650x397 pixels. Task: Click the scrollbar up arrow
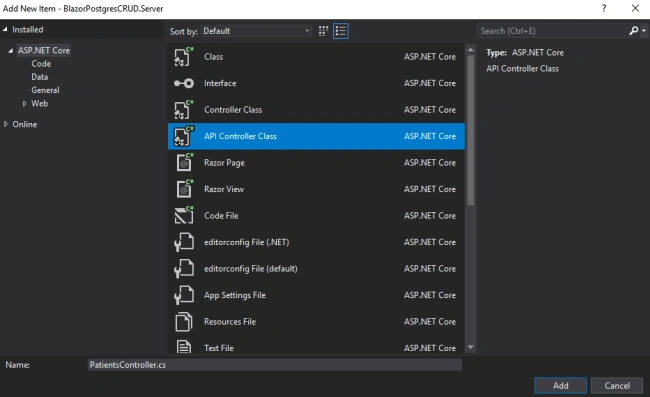click(471, 50)
